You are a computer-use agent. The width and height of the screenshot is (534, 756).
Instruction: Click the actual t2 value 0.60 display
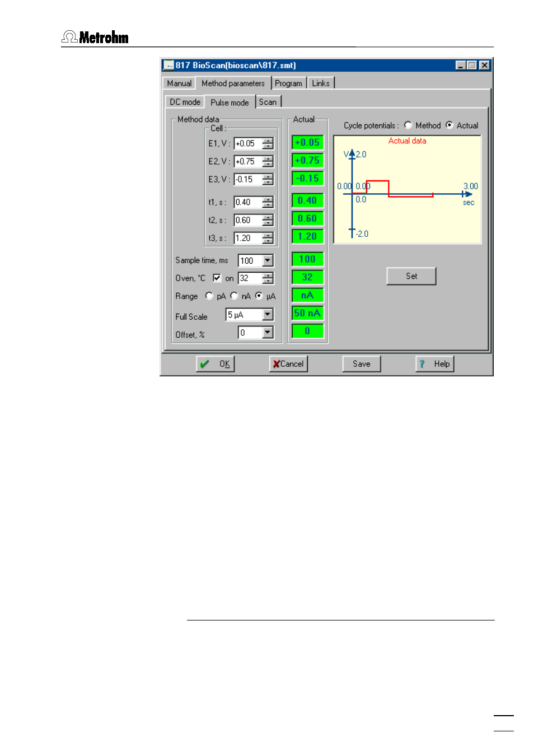point(307,218)
